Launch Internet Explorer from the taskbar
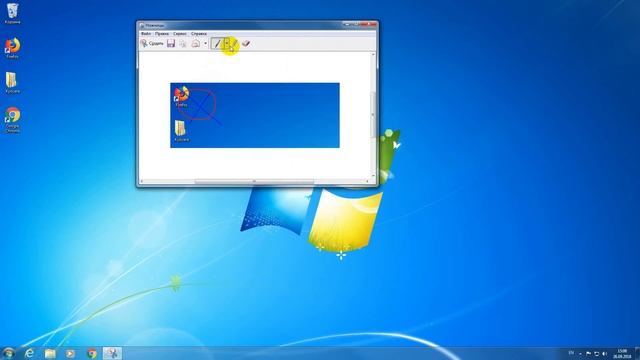The width and height of the screenshot is (640, 360). 29,353
